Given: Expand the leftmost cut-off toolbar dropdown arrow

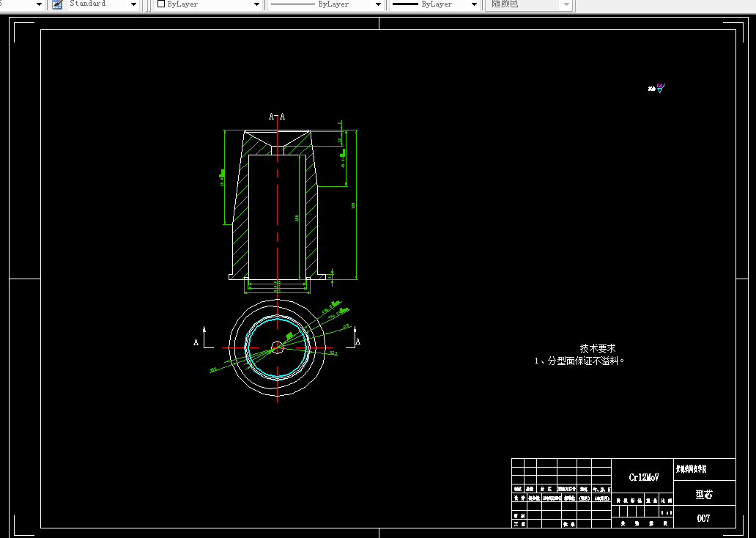Looking at the screenshot, I should click(39, 4).
